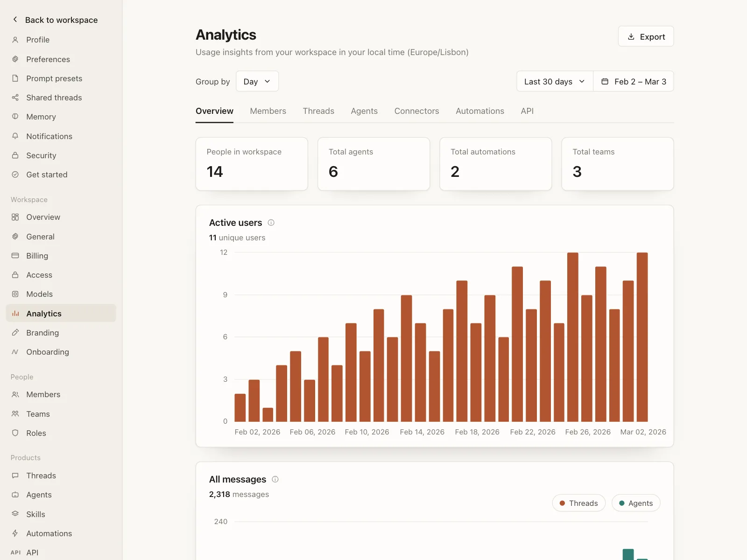Click the Memory icon in sidebar
Screen dimensions: 747x560
(15, 117)
